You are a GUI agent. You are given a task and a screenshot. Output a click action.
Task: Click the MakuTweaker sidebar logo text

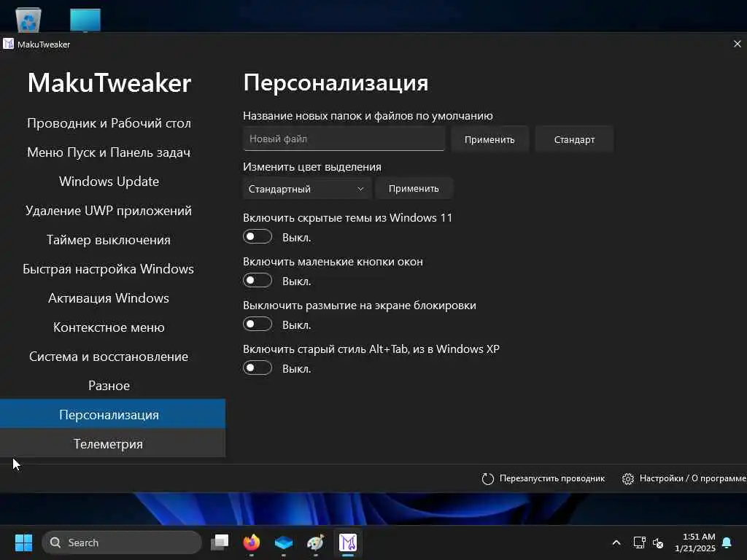[109, 83]
